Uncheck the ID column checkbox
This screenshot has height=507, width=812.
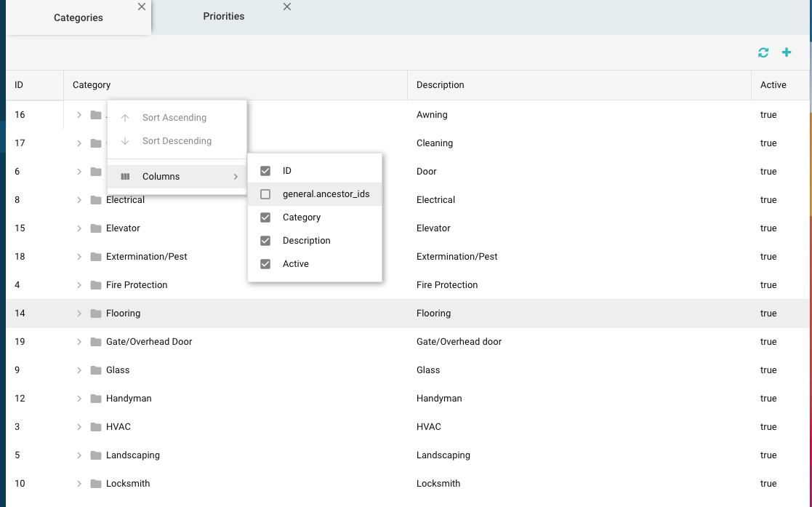click(x=265, y=171)
